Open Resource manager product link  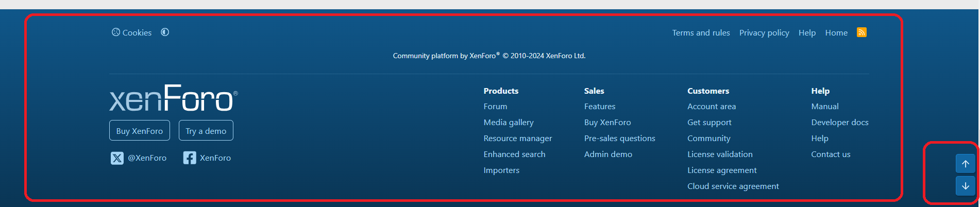pyautogui.click(x=518, y=138)
